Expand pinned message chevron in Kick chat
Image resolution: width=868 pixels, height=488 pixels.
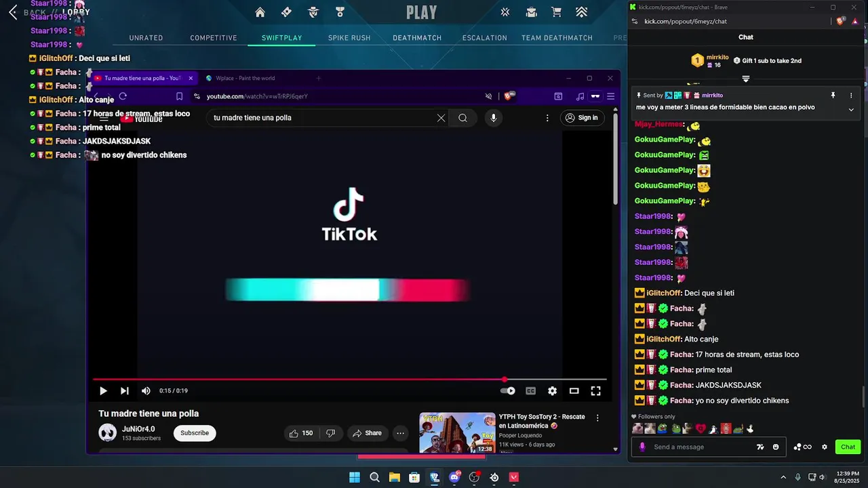[x=851, y=110]
